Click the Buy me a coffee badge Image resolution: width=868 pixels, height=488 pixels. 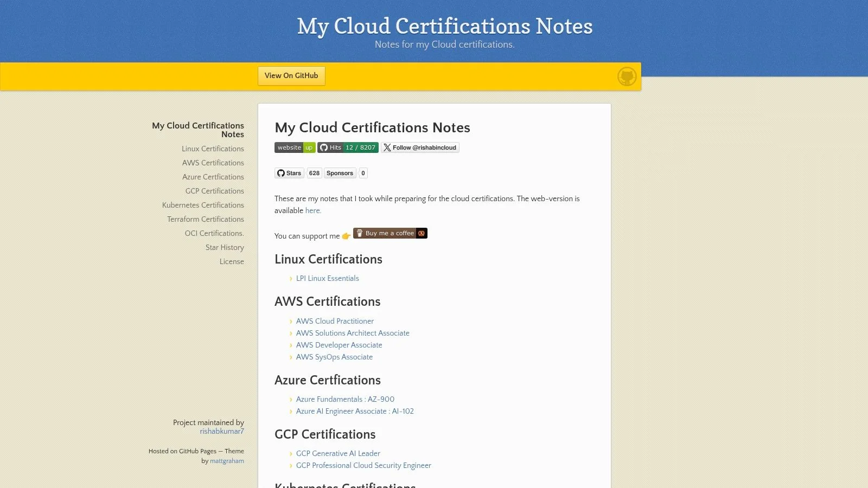coord(390,233)
